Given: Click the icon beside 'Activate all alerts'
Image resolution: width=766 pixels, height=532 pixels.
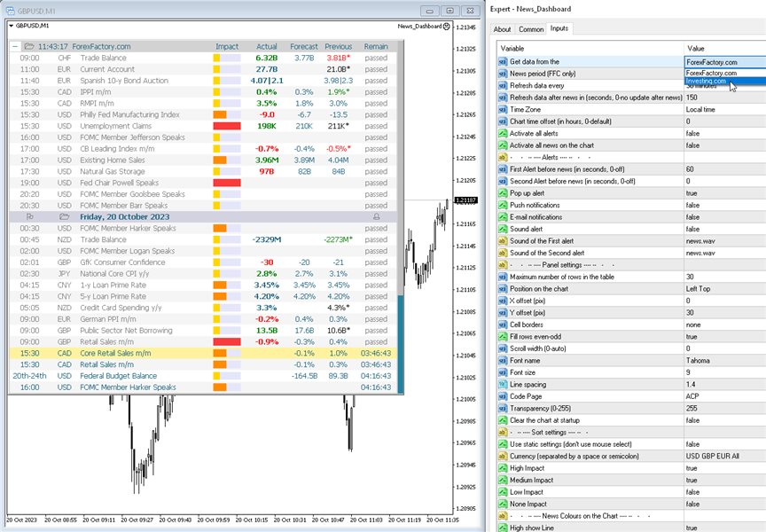Looking at the screenshot, I should click(x=503, y=133).
